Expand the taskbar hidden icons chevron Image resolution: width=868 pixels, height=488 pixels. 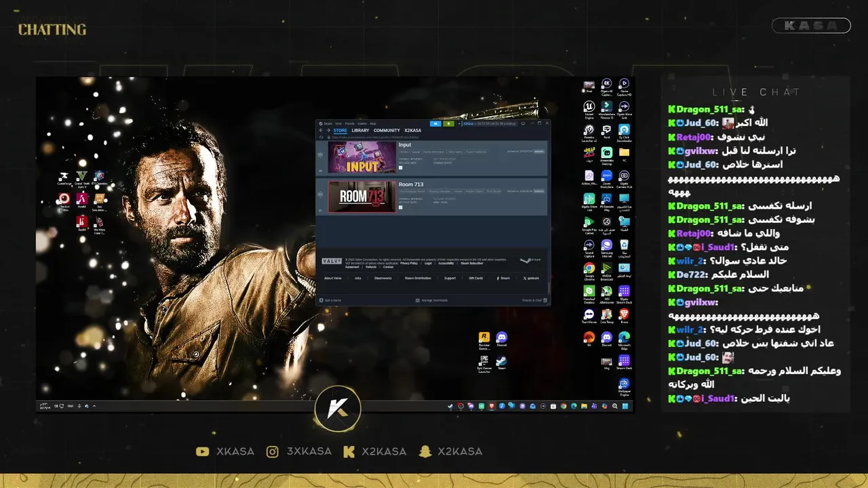click(x=94, y=406)
